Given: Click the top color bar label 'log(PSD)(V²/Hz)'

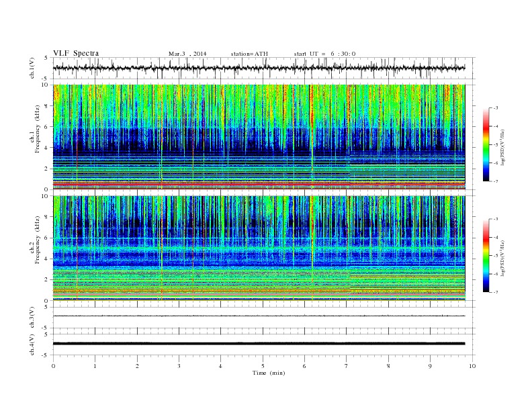Looking at the screenshot, I should point(504,148).
